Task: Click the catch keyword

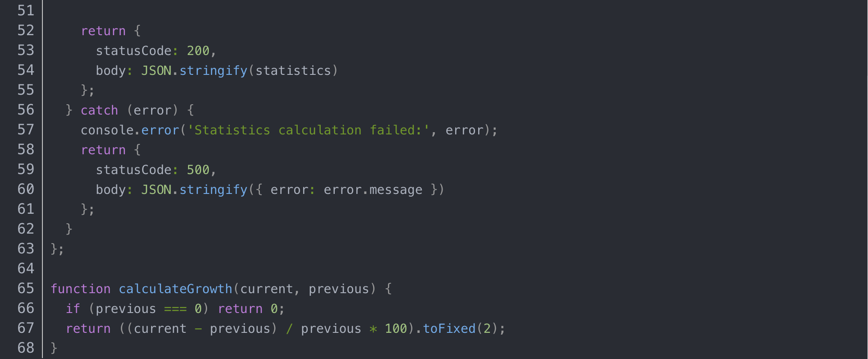Action: click(x=99, y=110)
